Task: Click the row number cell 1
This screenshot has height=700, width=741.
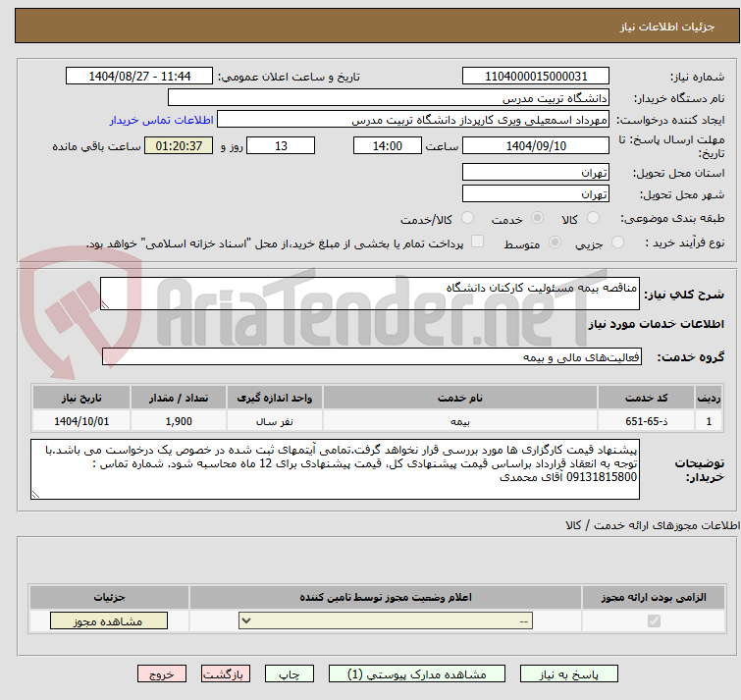Action: (709, 420)
